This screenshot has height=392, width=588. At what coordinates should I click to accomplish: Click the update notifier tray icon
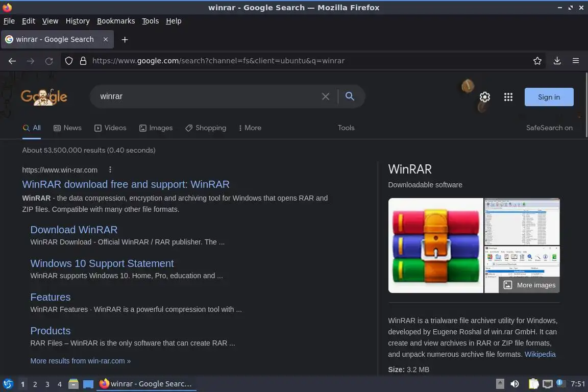point(559,383)
